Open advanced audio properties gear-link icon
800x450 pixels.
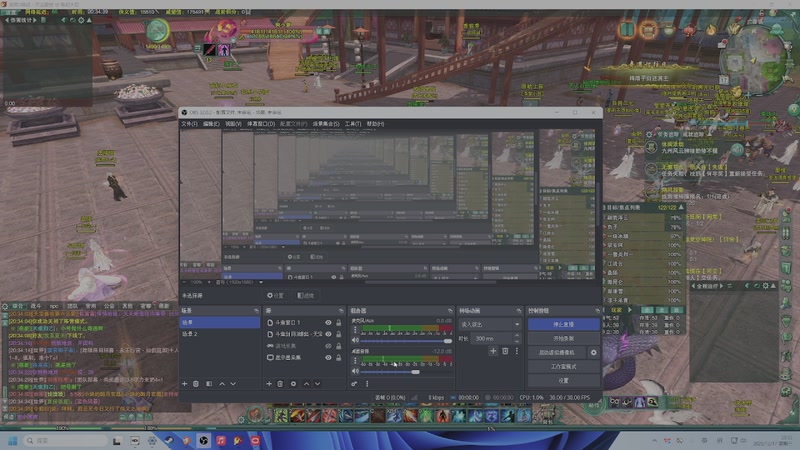[354, 384]
